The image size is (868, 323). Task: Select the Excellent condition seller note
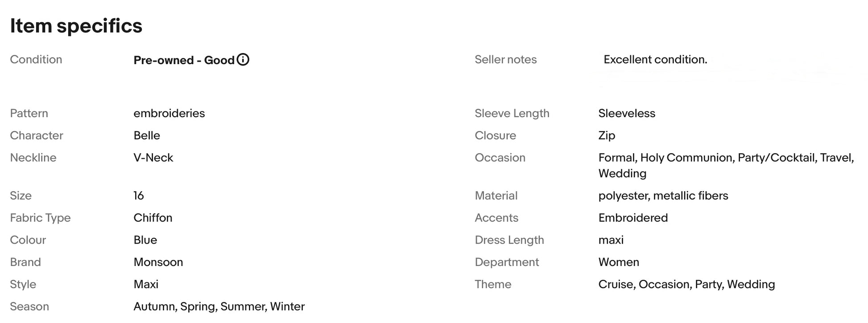(x=655, y=60)
